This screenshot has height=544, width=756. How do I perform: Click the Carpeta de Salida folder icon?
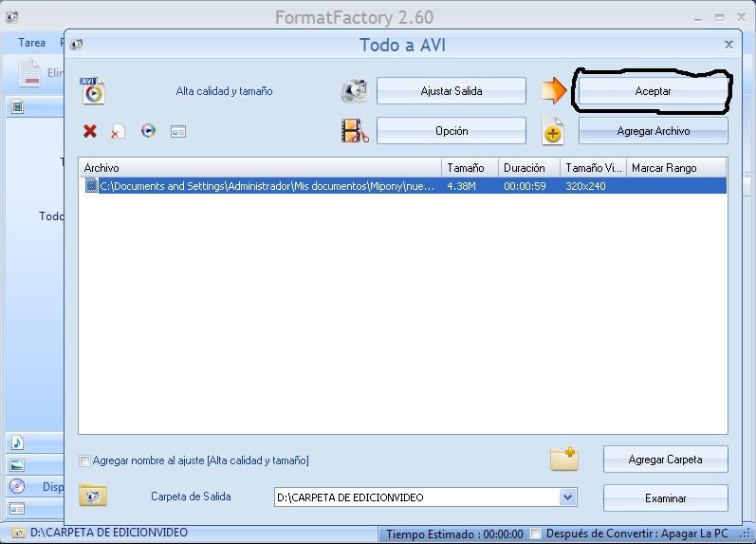pyautogui.click(x=93, y=496)
